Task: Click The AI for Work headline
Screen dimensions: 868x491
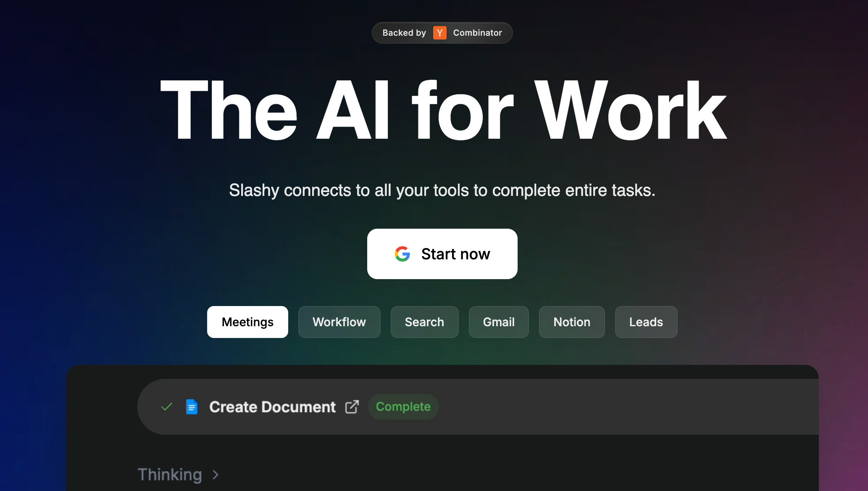Action: [x=443, y=110]
